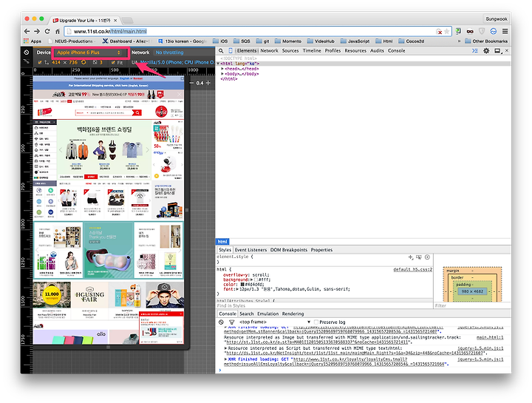
Task: Open Profiles panel tab
Action: pos(332,50)
